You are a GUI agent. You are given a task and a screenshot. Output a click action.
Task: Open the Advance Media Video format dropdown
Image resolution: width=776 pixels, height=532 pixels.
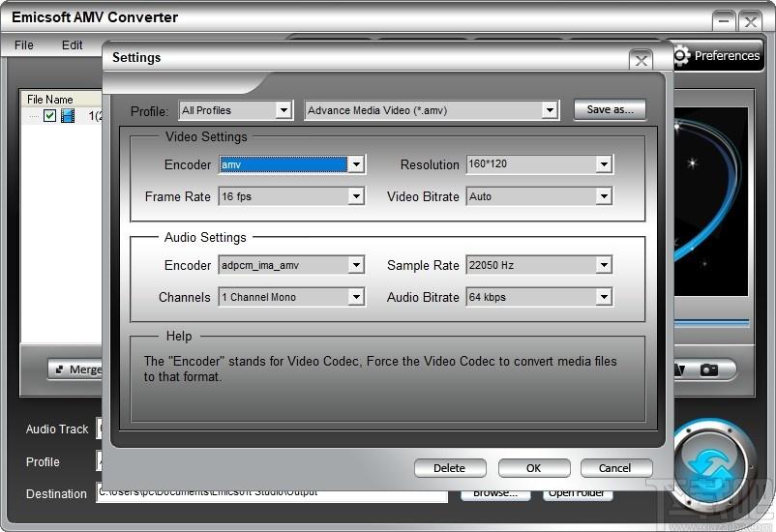point(550,110)
